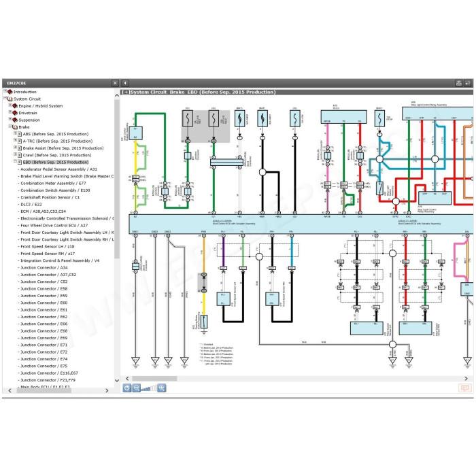Click the print icon in the top bar
This screenshot has width=476, height=476.
tap(459, 83)
